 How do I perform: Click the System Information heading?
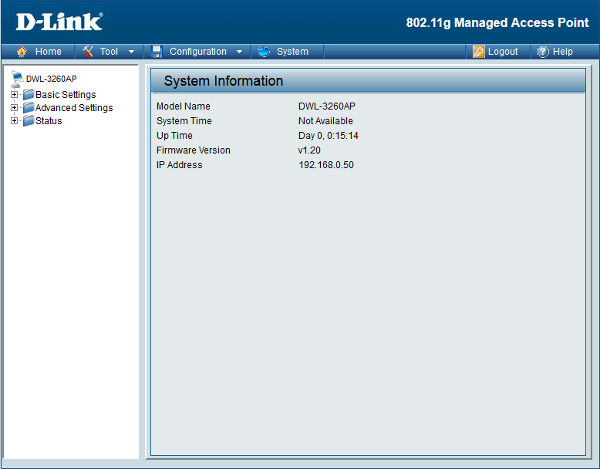[x=223, y=81]
